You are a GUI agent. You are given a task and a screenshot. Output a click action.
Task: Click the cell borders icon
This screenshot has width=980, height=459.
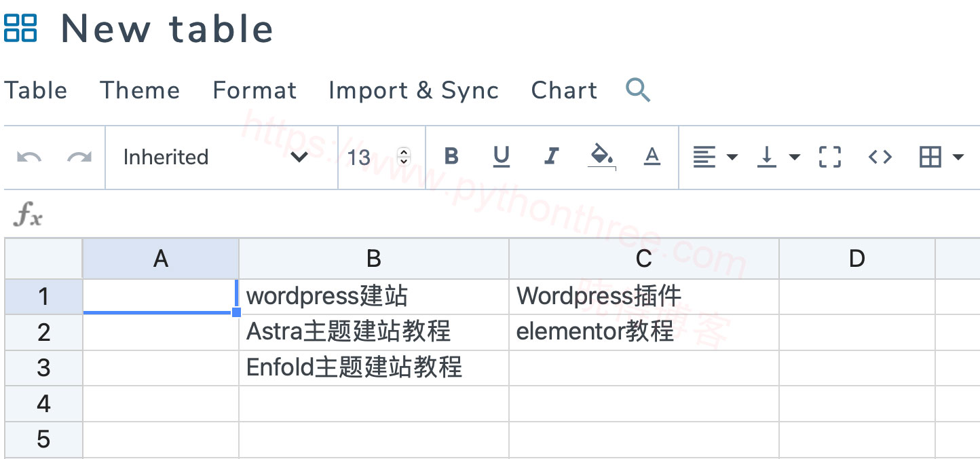(930, 157)
